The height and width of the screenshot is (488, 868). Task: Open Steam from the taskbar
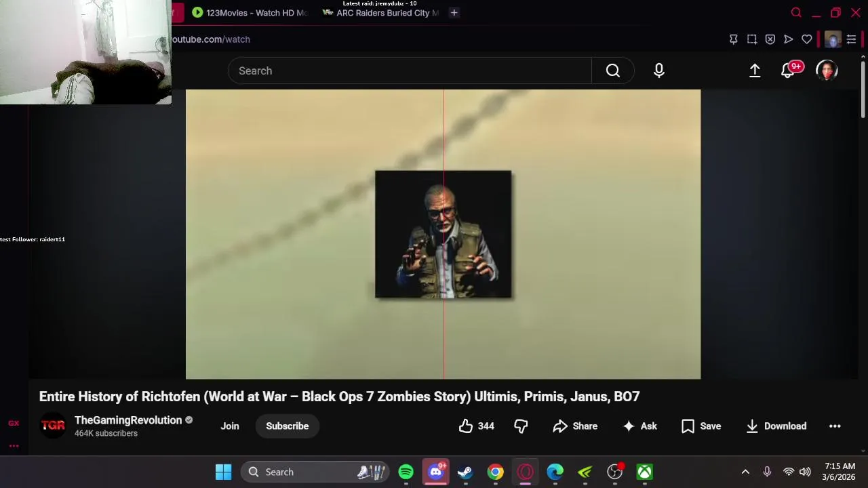tap(465, 472)
